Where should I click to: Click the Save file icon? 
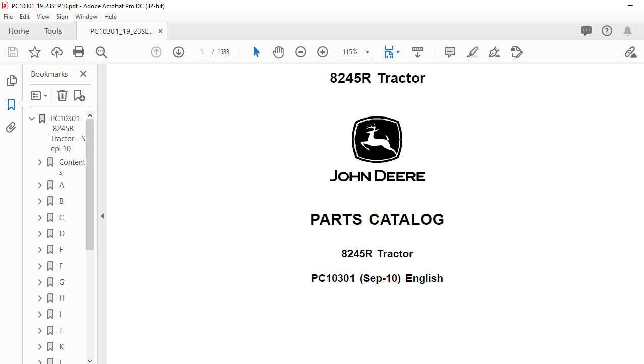tap(13, 52)
